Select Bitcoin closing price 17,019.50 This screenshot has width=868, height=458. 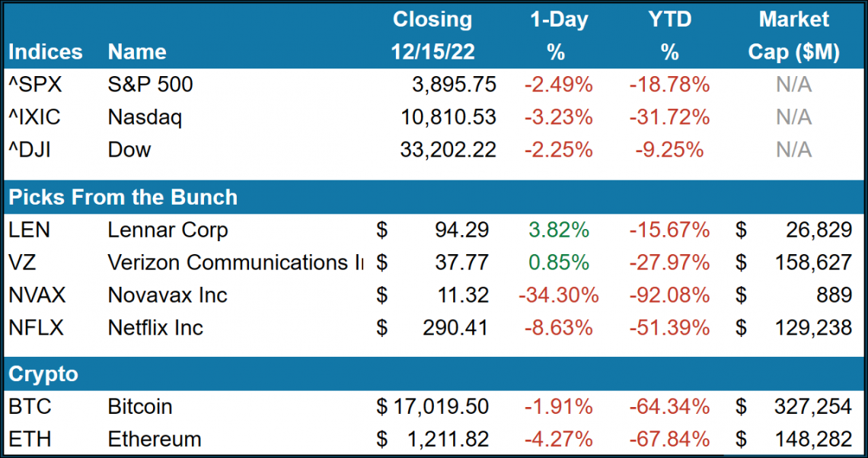441,407
